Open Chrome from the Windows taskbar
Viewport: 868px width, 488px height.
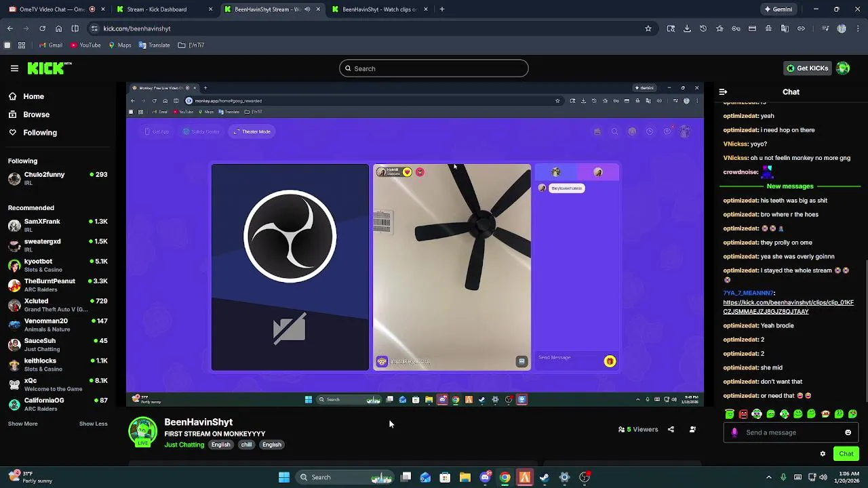(x=505, y=477)
